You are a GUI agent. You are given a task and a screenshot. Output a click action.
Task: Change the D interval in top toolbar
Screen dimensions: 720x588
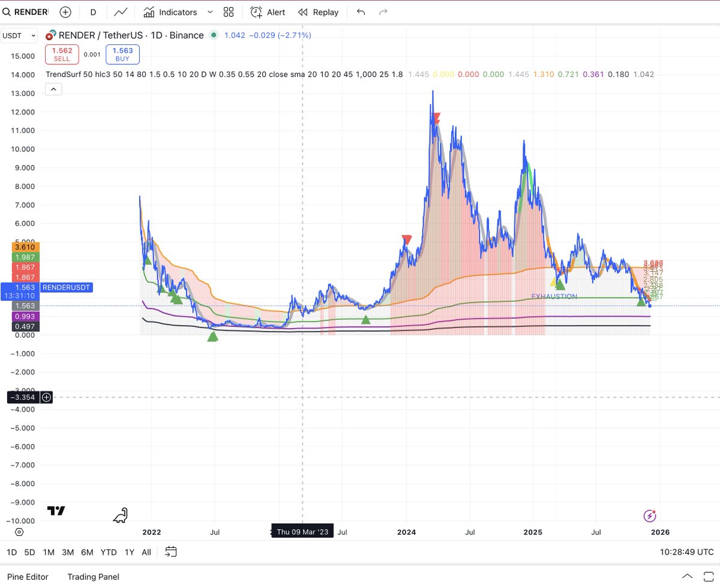click(93, 12)
